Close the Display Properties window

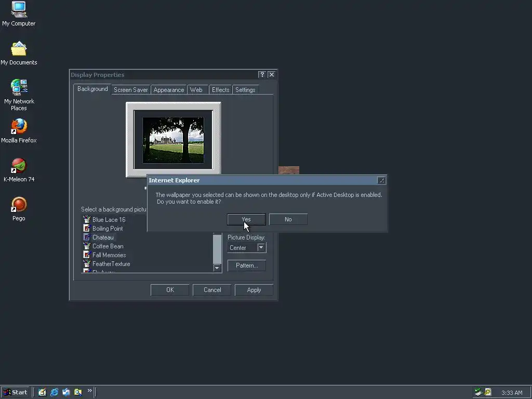coord(271,75)
